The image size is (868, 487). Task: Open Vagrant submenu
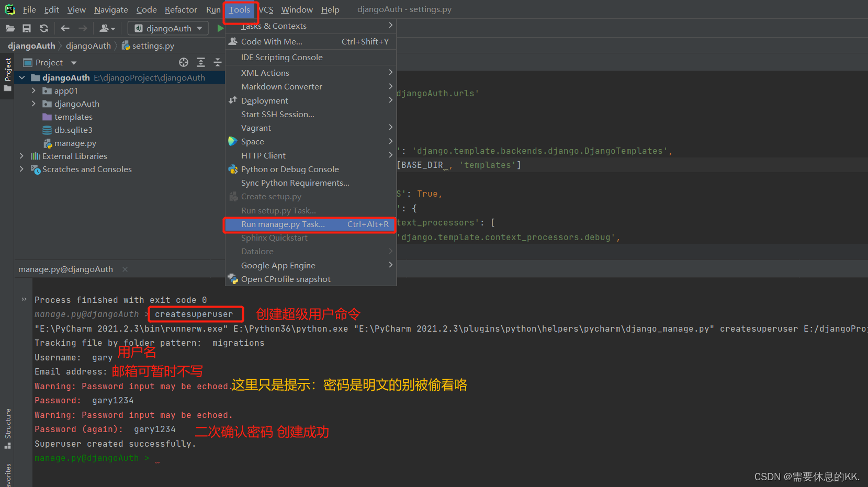tap(311, 128)
